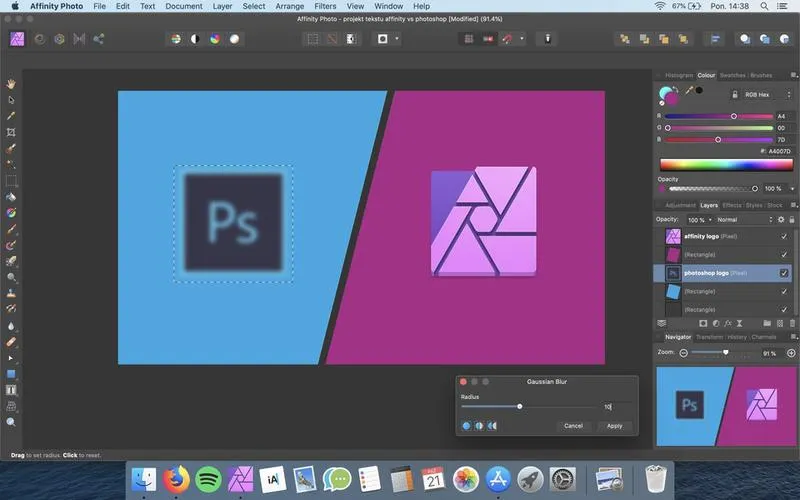Hide the dark bottom Rectangle layer
800x500 pixels.
coord(784,310)
